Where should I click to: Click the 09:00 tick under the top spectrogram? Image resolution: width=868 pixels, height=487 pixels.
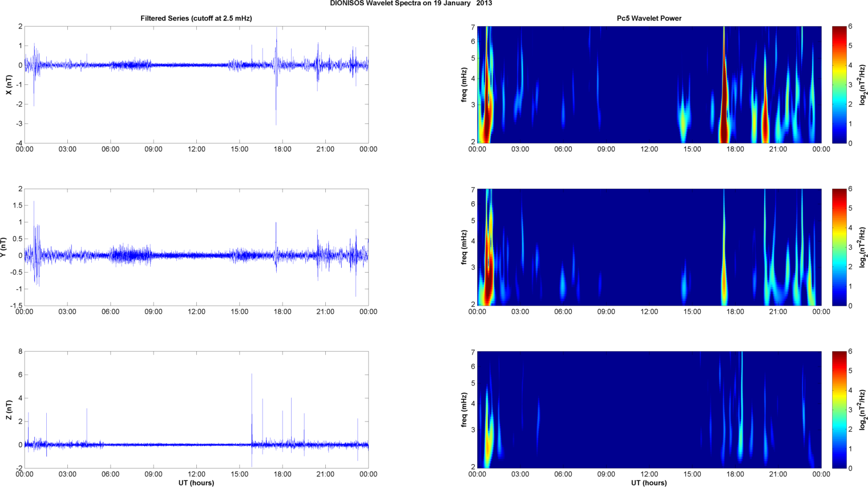point(606,149)
